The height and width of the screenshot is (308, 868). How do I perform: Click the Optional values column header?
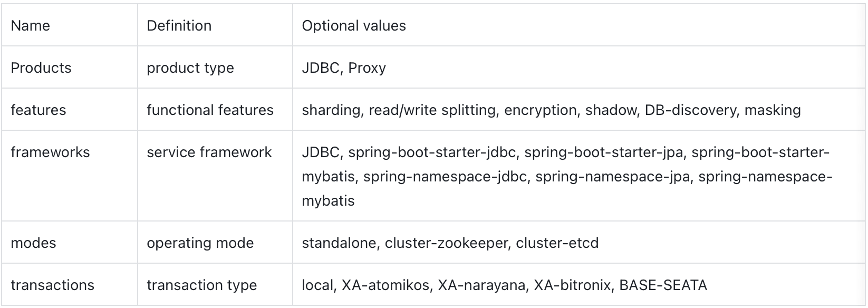point(579,25)
